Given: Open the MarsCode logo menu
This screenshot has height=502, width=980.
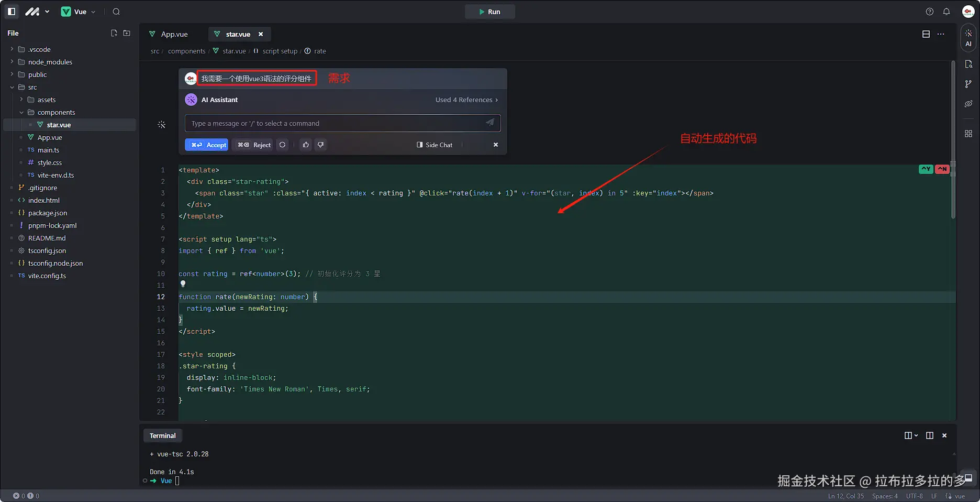Looking at the screenshot, I should click(37, 12).
